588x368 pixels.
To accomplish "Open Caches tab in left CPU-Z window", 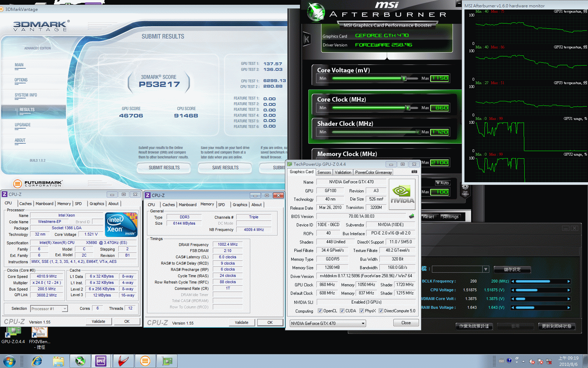I will click(26, 204).
